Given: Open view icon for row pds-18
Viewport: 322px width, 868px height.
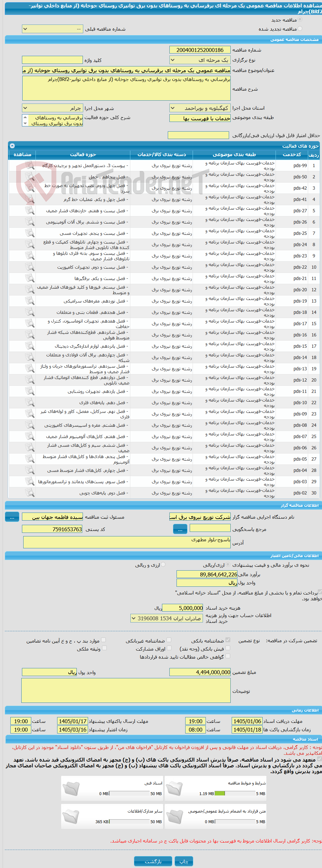Looking at the screenshot, I should pos(30,312).
